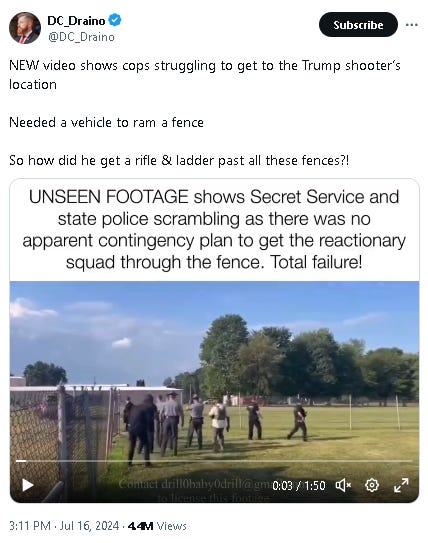Seek on the video progress bar
Image resolution: width=428 pixels, height=543 pixels.
214,461
